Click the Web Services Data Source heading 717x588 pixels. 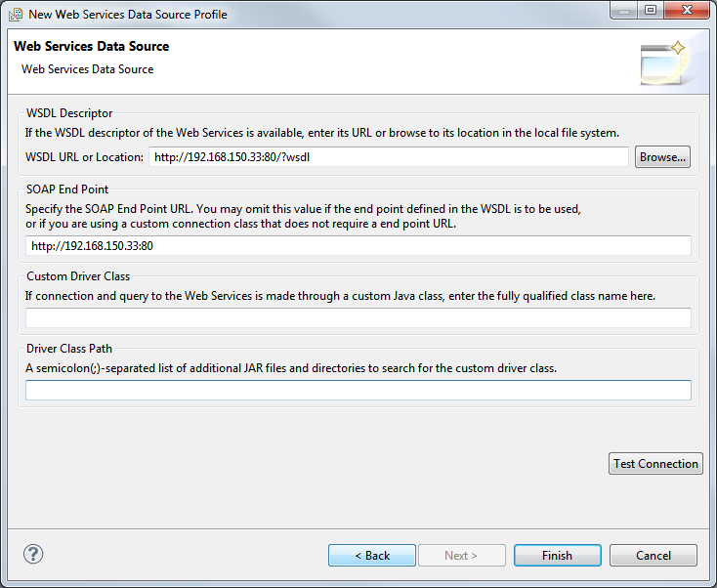coord(92,46)
